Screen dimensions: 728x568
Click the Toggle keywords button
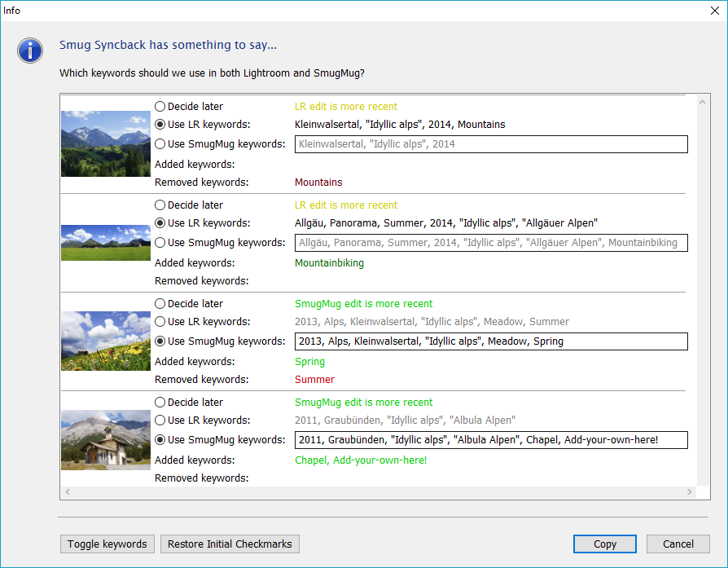tap(107, 544)
